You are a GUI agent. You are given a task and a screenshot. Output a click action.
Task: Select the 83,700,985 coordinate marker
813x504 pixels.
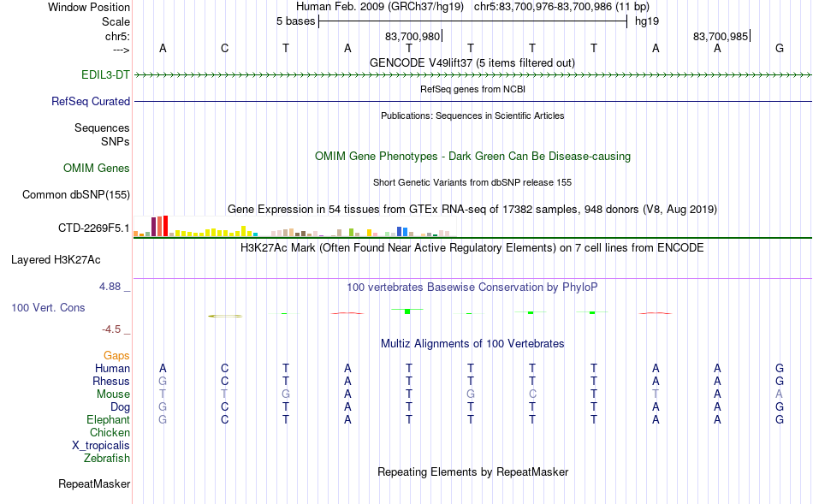tap(721, 36)
